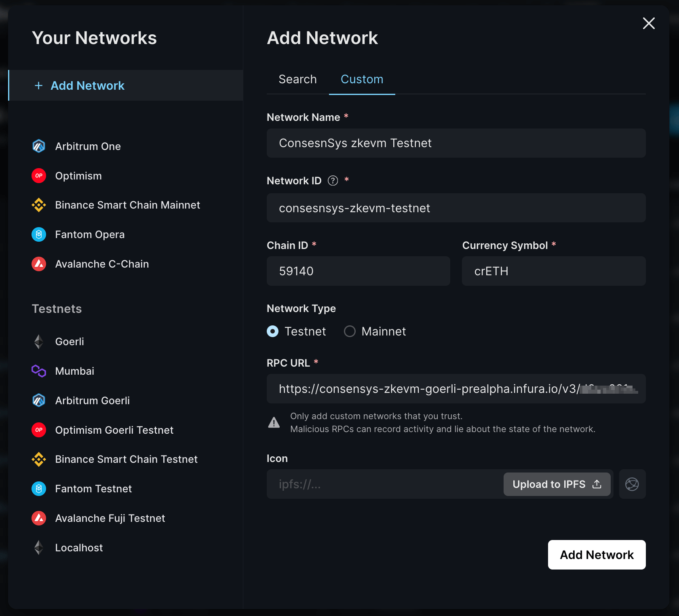
Task: Open the Network ID help tooltip
Action: click(x=332, y=180)
